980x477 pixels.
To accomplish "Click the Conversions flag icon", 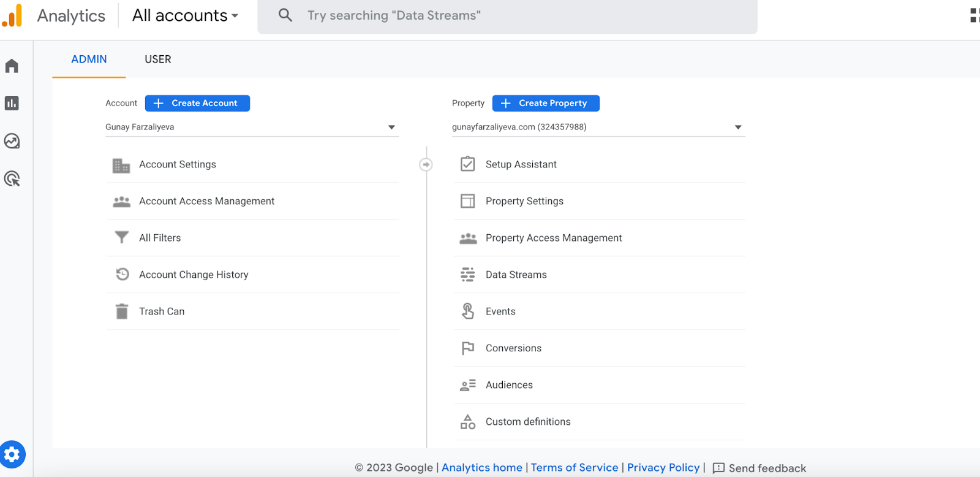I will coord(468,348).
